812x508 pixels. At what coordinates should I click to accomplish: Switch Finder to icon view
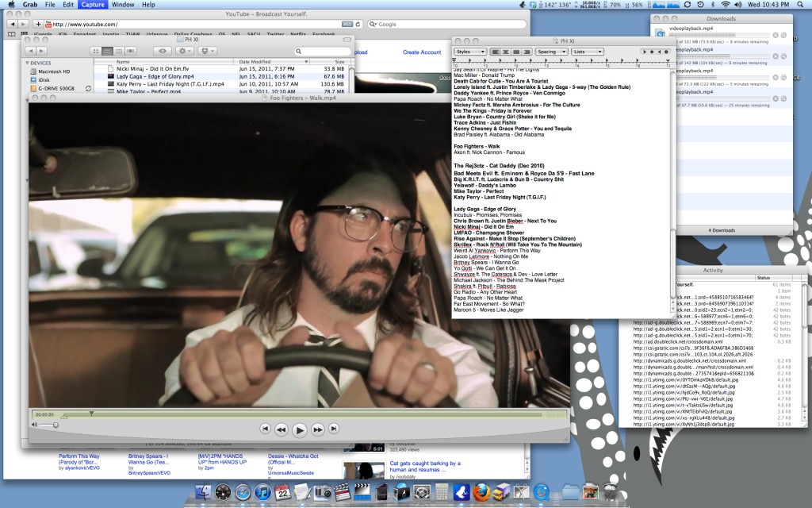[96, 51]
